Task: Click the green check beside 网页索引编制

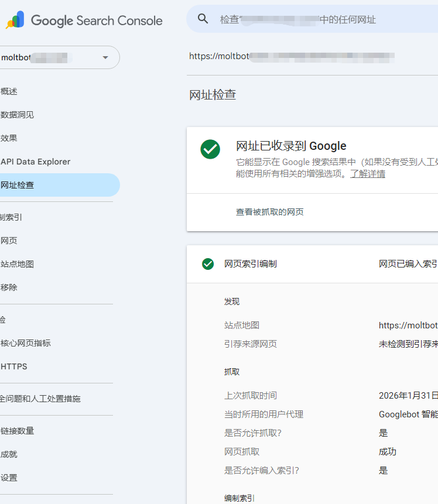Action: point(208,264)
